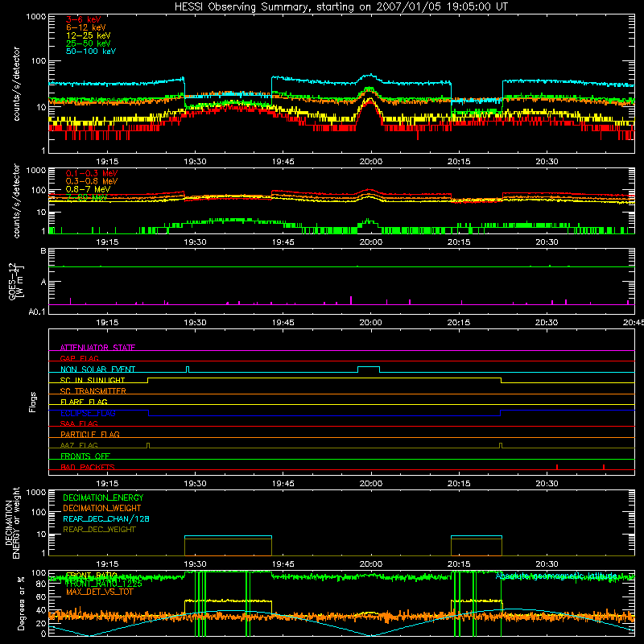The height and width of the screenshot is (644, 644).
Task: Click the DECIMATION_ENERGY legend label
Action: [x=103, y=497]
